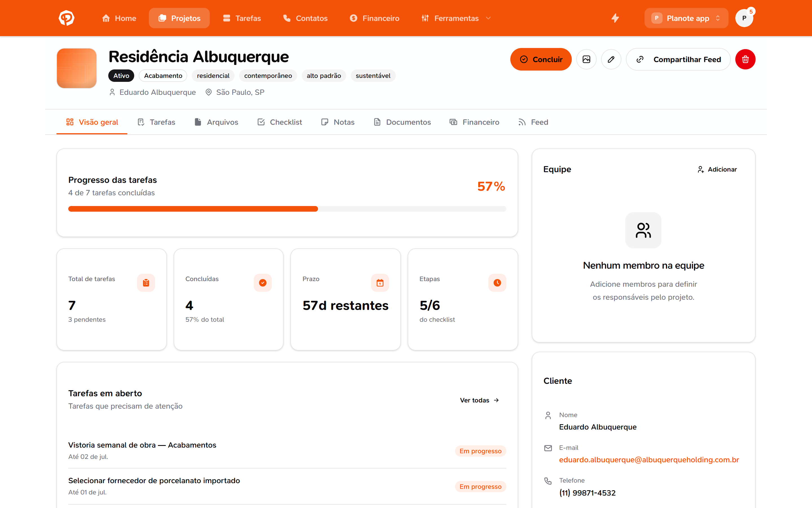The image size is (812, 508).
Task: Open task Vistoria semanal de obra — Acabamentos
Action: click(x=142, y=445)
